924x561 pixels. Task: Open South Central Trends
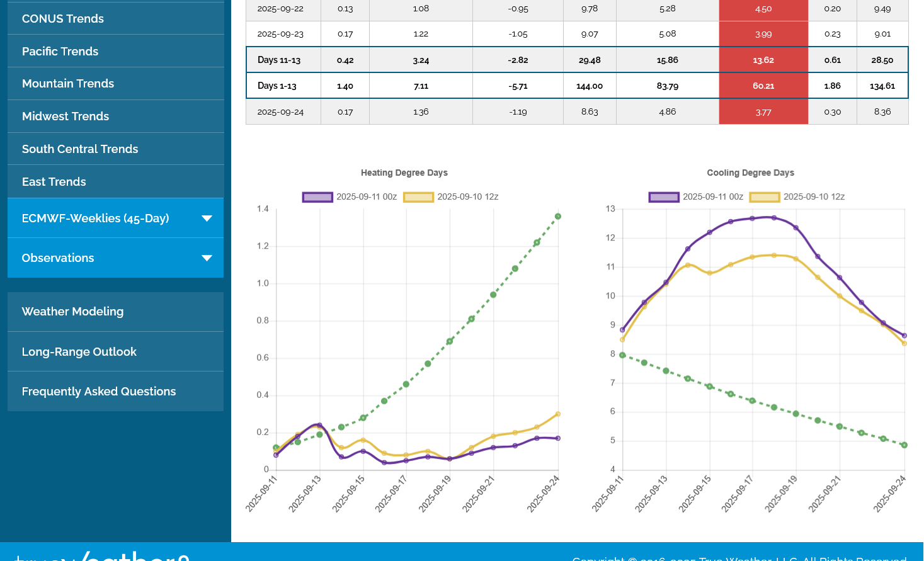click(x=80, y=149)
